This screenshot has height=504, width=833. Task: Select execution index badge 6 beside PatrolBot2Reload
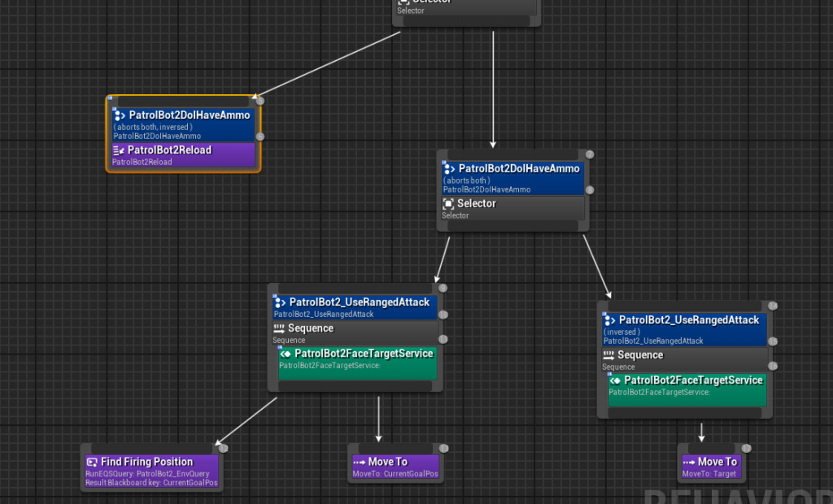click(259, 137)
